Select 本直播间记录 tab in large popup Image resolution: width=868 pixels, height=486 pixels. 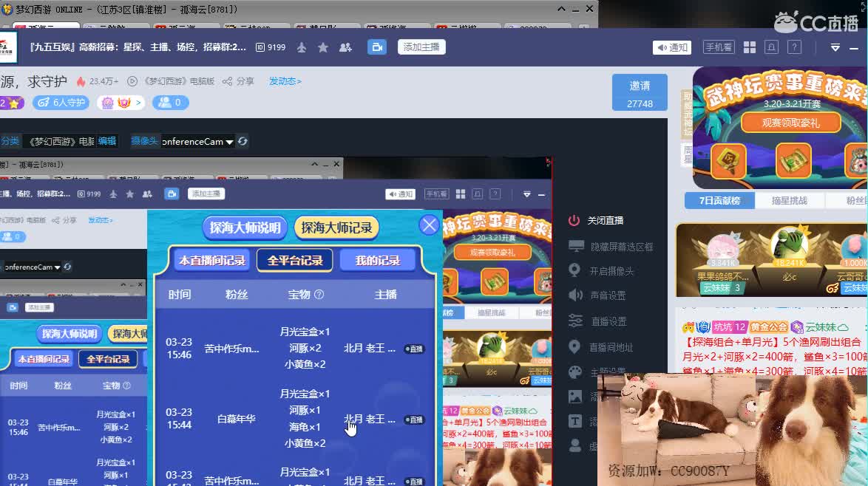212,261
